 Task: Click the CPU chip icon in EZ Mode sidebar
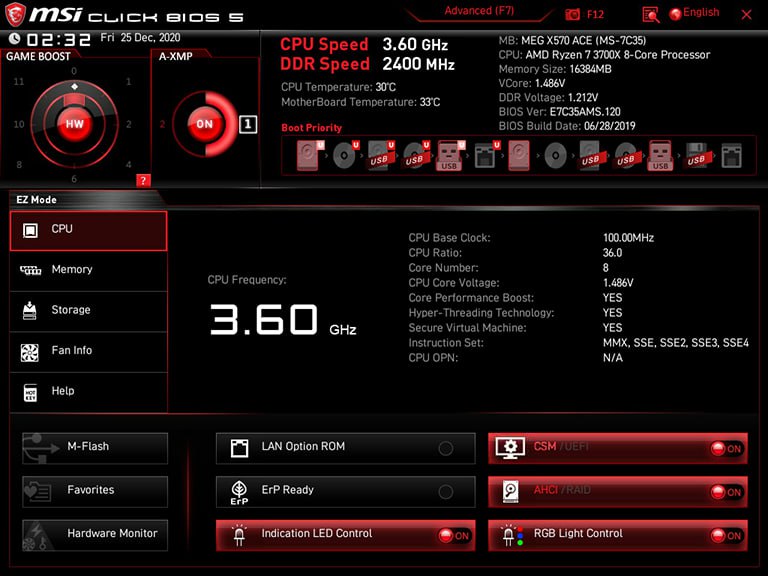click(x=30, y=230)
